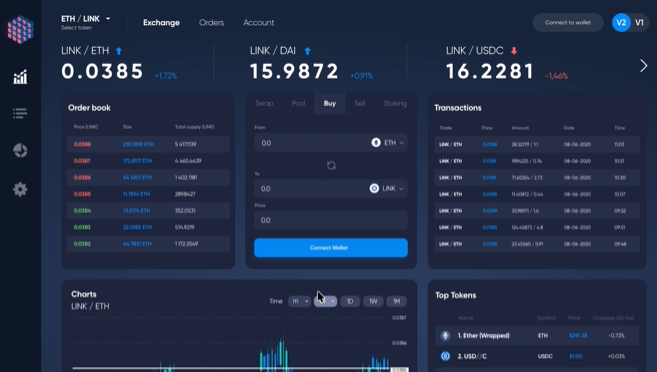Open the LINK currency dropdown in To
Screen dimensions: 657x372
pos(387,189)
